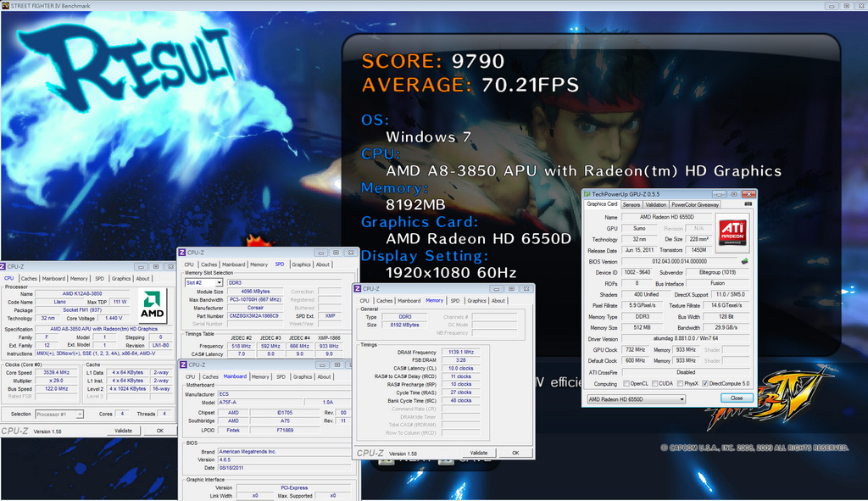
Task: Click the Release Date value Jun 15, 2011
Action: [639, 250]
